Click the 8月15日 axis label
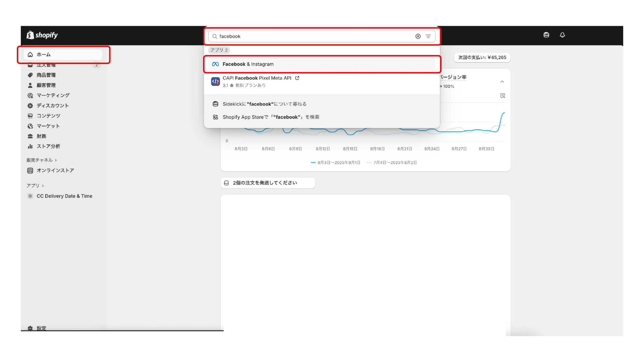The image size is (644, 362). pos(350,149)
